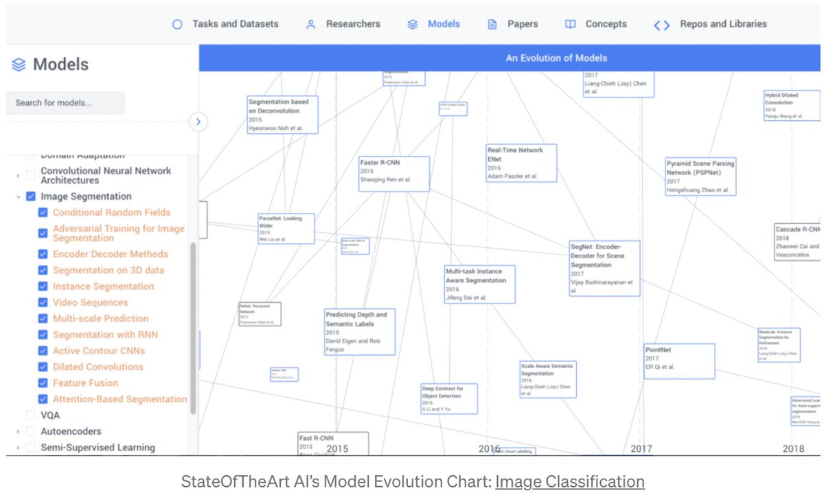Open the Image Classification link below the chart
Viewport: 824px width, 504px height.
point(570,481)
